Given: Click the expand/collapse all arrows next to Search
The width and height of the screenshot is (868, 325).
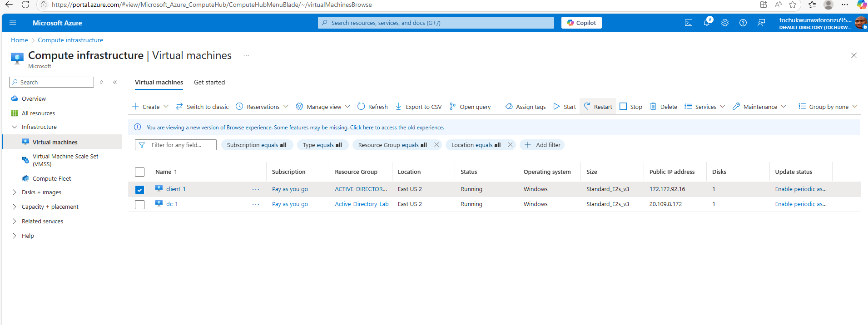Looking at the screenshot, I should (101, 82).
